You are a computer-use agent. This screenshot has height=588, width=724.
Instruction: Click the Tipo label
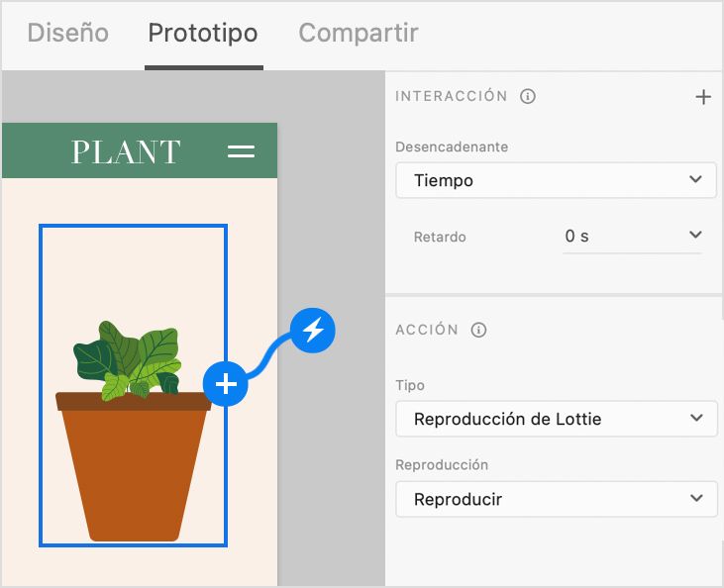pyautogui.click(x=410, y=385)
